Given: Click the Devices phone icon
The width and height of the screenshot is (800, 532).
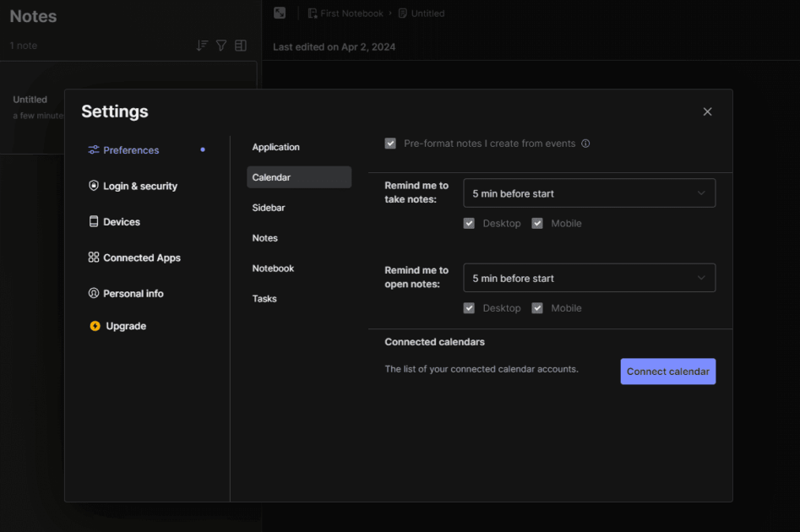Looking at the screenshot, I should click(94, 221).
